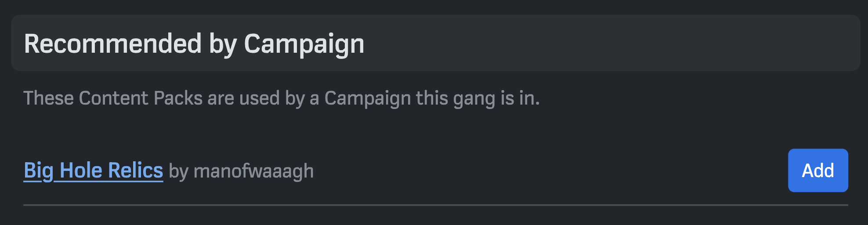Click the author name manofwaaagh
Image resolution: width=868 pixels, height=225 pixels.
[253, 171]
